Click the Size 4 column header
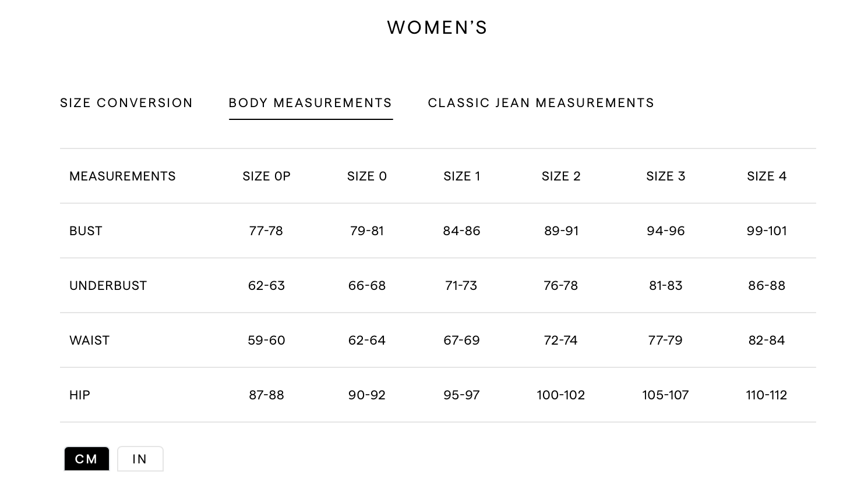The width and height of the screenshot is (868, 496). [x=767, y=176]
